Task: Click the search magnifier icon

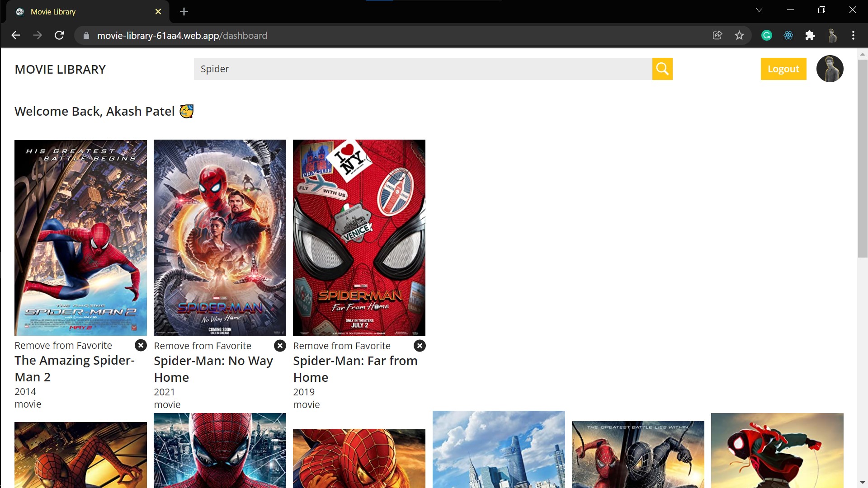Action: coord(662,69)
